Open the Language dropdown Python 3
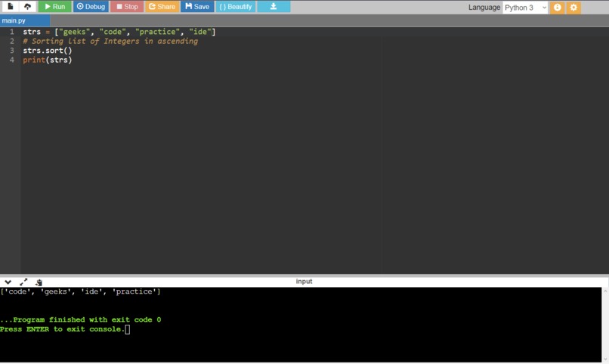The image size is (609, 364). coord(525,8)
